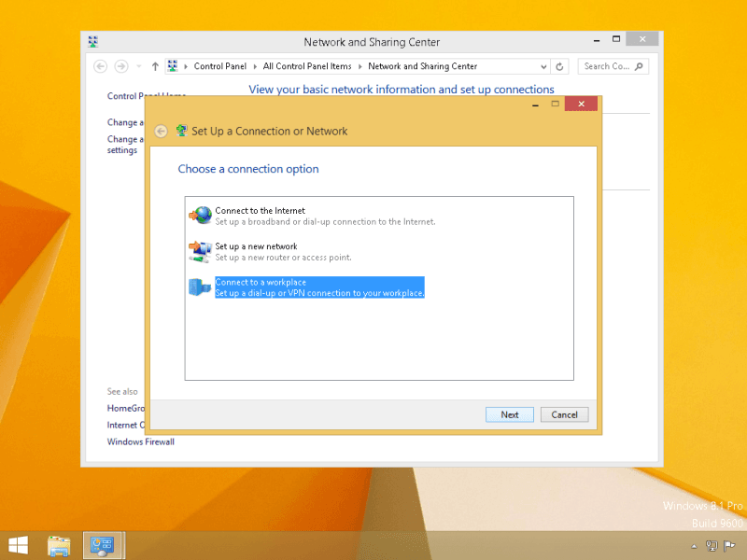Open the Windows Start button

click(x=18, y=545)
